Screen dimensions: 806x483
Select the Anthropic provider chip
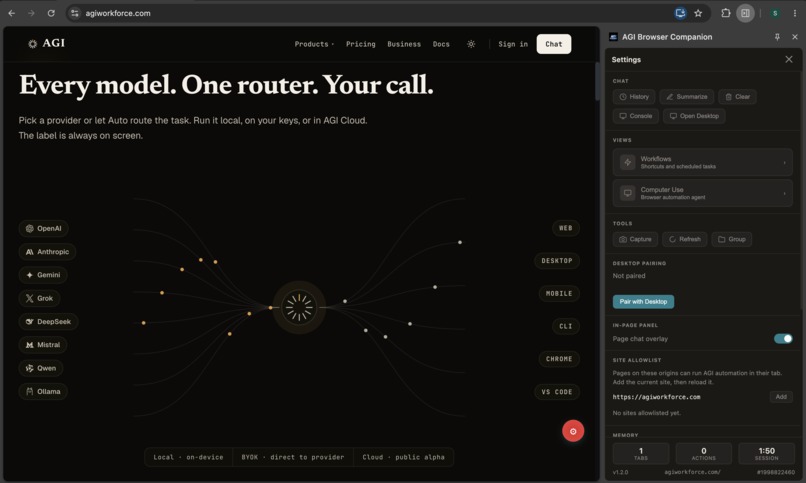pos(47,252)
